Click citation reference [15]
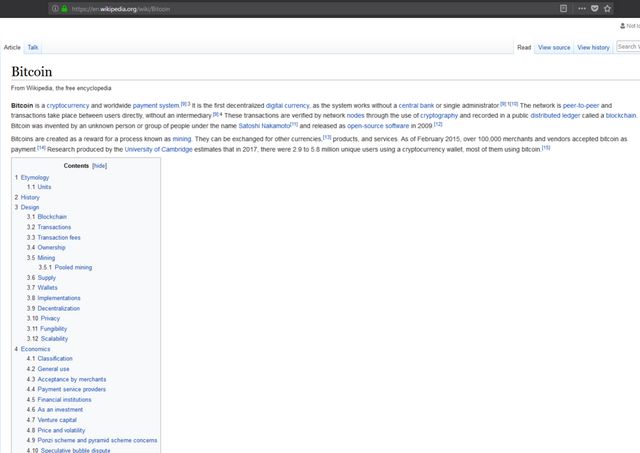Image resolution: width=640 pixels, height=453 pixels. [x=546, y=148]
